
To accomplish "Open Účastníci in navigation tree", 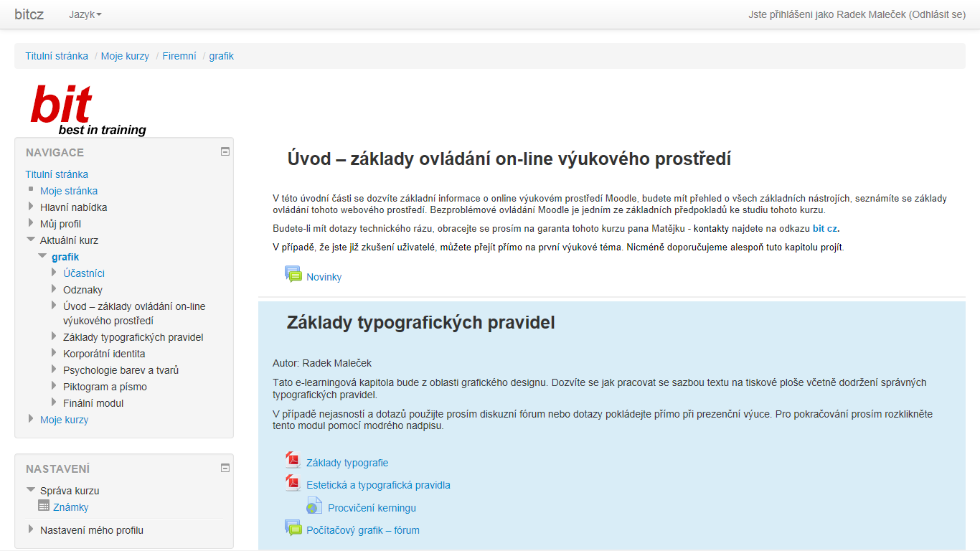I will click(84, 273).
